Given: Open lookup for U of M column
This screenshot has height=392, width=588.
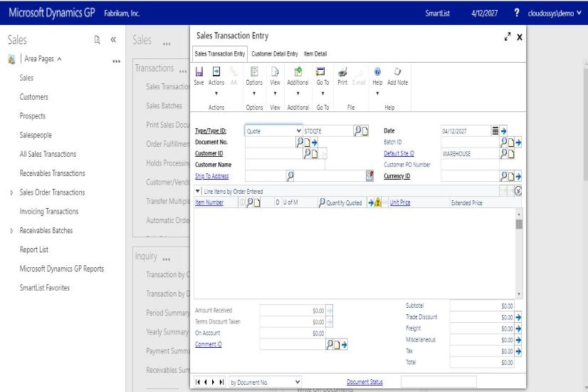Looking at the screenshot, I should [x=322, y=202].
